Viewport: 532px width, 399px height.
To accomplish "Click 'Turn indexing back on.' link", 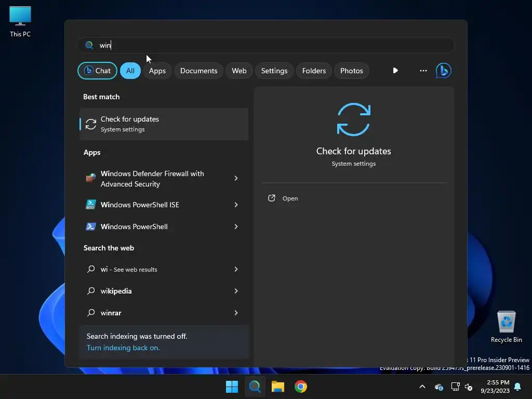I will tap(123, 348).
